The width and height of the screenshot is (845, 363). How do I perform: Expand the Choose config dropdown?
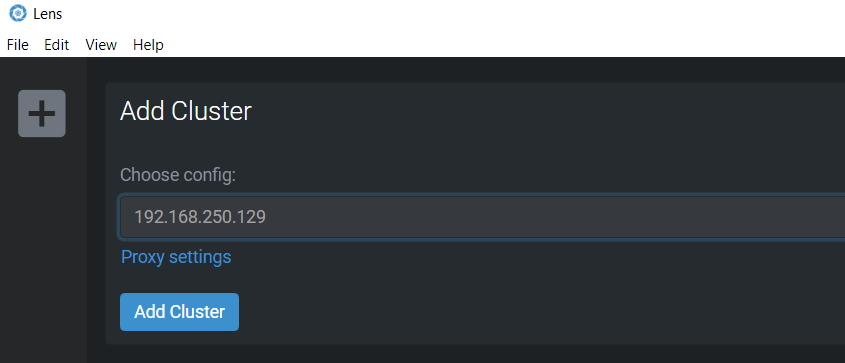click(x=482, y=217)
